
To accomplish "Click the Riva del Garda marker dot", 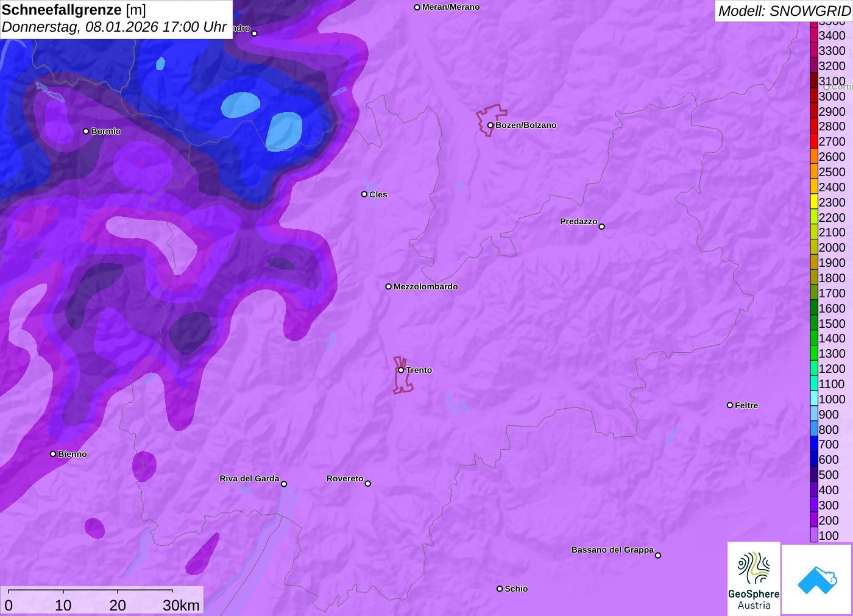I will 284,484.
